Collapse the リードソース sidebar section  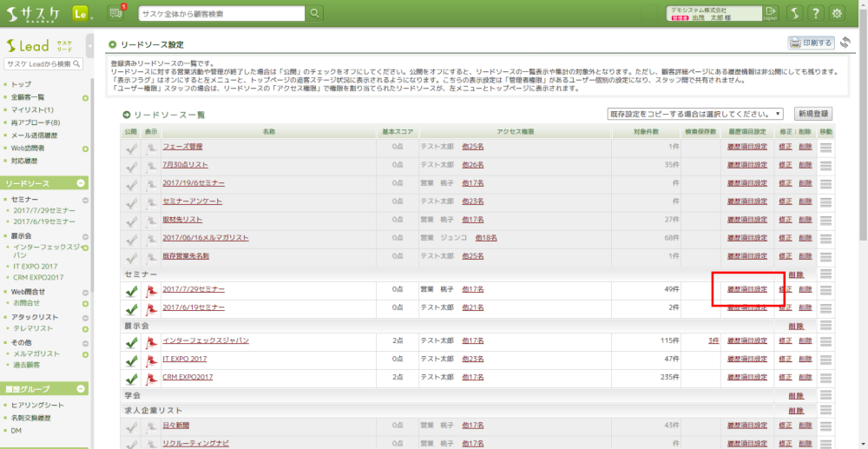click(x=82, y=183)
